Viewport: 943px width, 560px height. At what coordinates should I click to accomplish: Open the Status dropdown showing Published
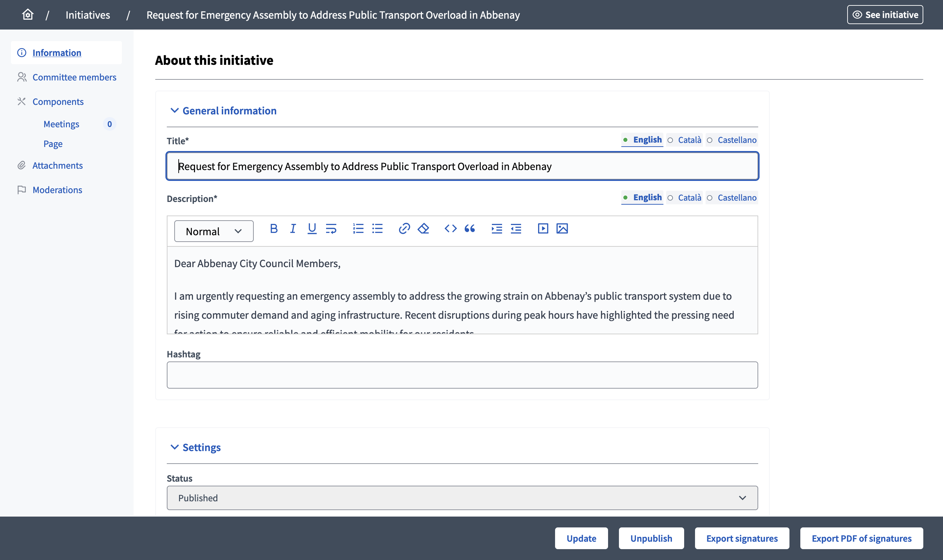[x=462, y=497]
